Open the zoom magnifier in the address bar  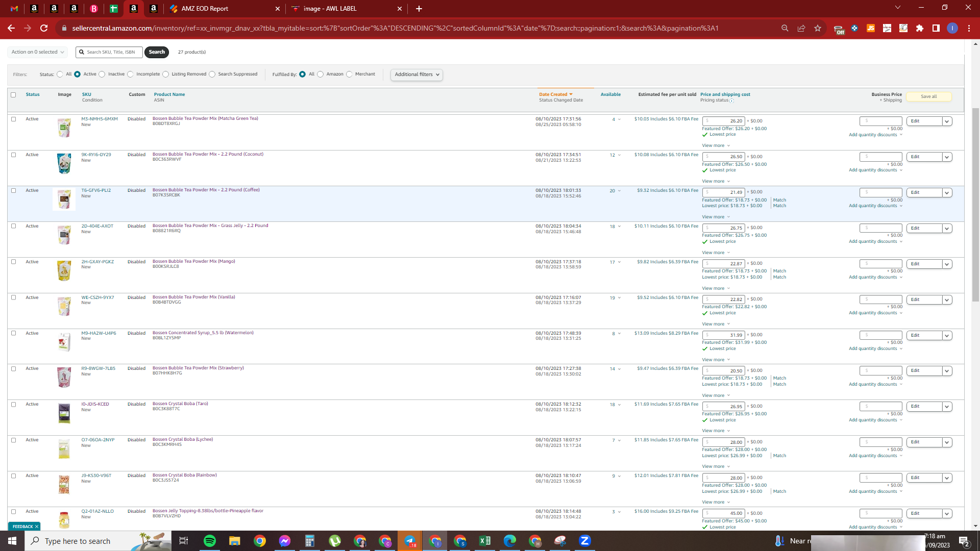(785, 28)
